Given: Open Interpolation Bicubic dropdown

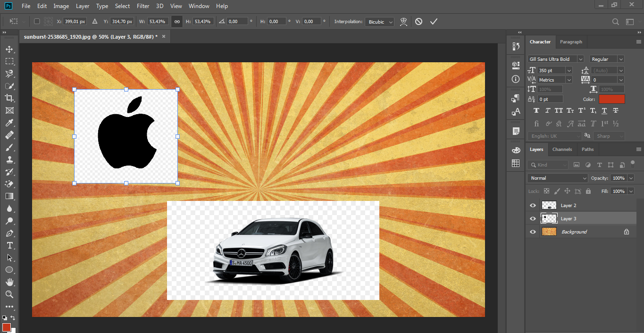Looking at the screenshot, I should click(379, 22).
